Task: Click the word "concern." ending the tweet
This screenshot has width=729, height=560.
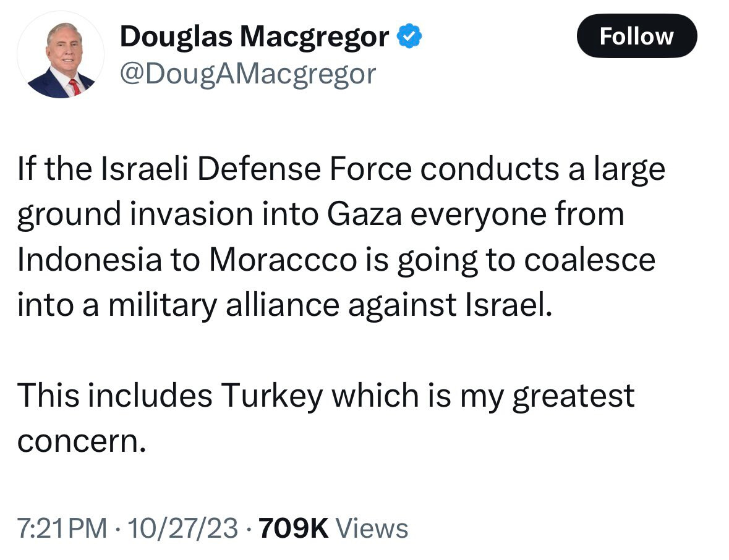Action: pos(81,441)
